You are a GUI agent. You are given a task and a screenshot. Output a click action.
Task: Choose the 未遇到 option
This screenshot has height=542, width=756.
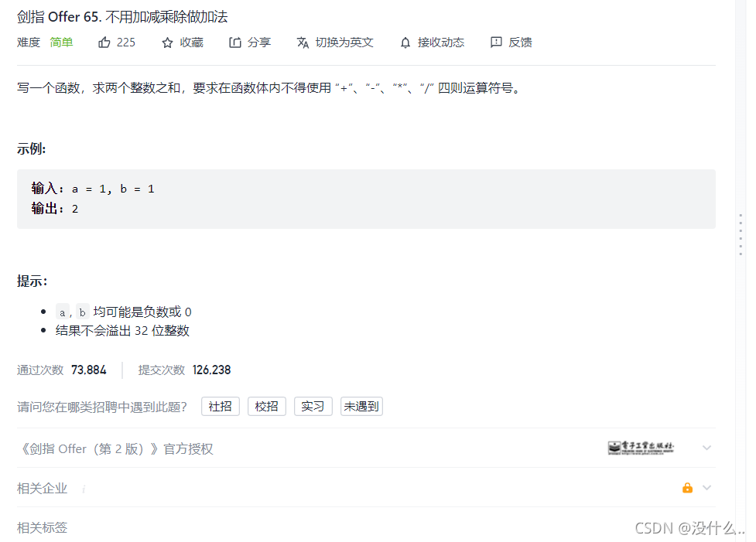tap(361, 407)
